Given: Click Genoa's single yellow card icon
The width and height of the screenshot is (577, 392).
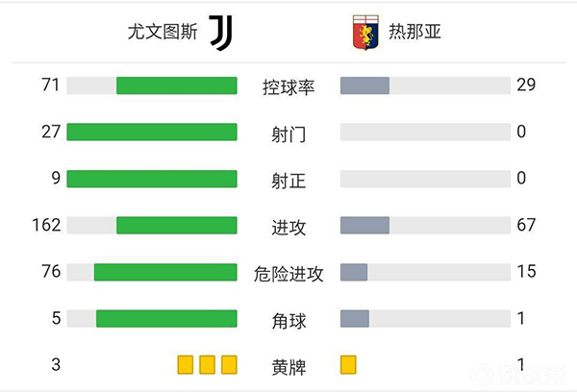Looking at the screenshot, I should [348, 364].
